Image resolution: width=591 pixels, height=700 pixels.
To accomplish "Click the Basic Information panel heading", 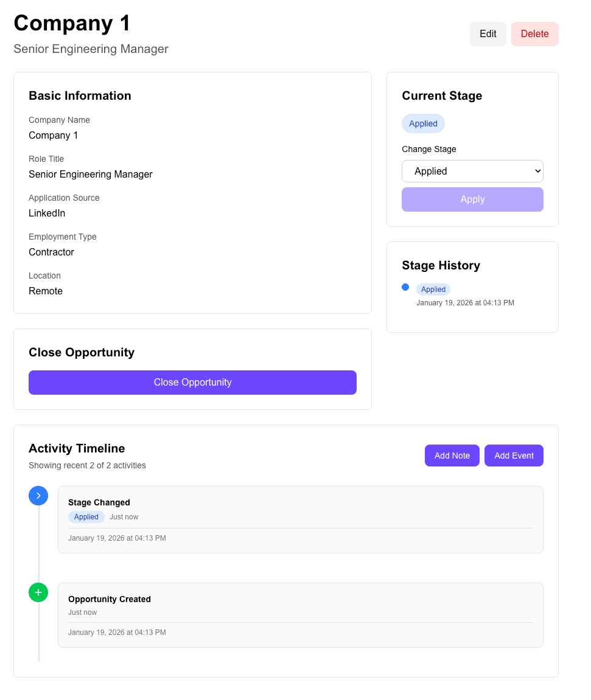I will (80, 95).
